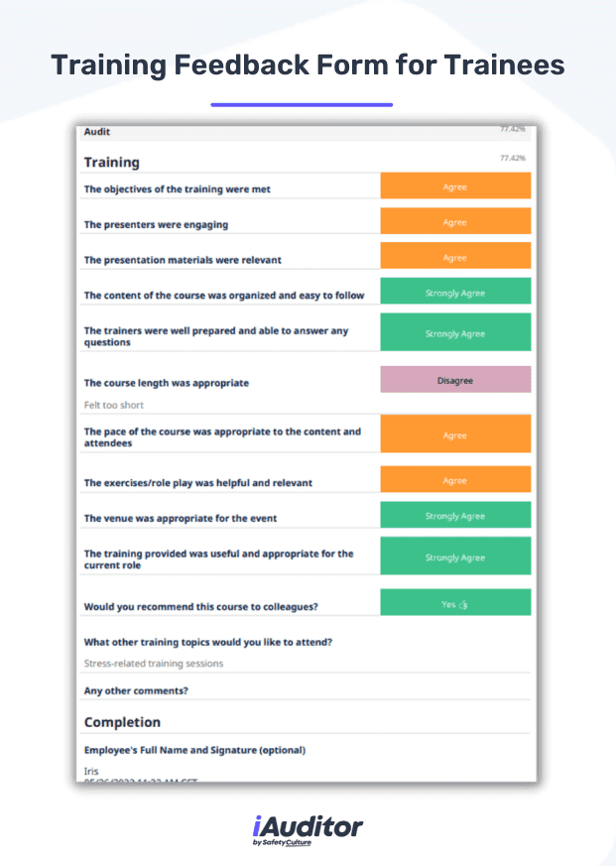Viewport: 616px width, 866px height.
Task: Select Disagree for course length was appropriate
Action: [455, 379]
